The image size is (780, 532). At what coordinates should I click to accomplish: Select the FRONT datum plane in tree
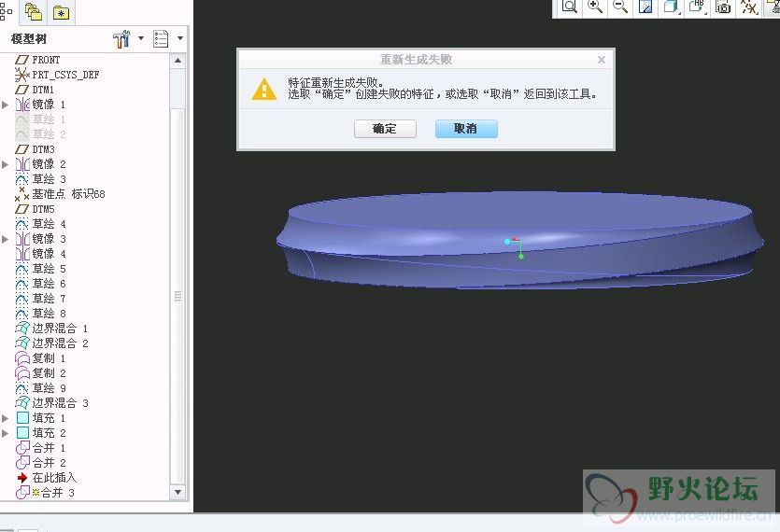[x=38, y=60]
